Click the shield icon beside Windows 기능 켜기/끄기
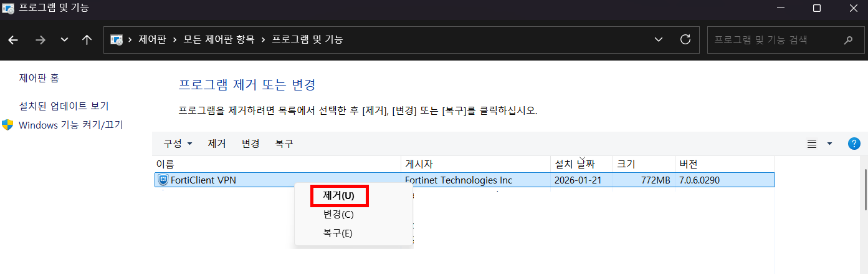Viewport: 868px width, 274px height. [x=7, y=124]
